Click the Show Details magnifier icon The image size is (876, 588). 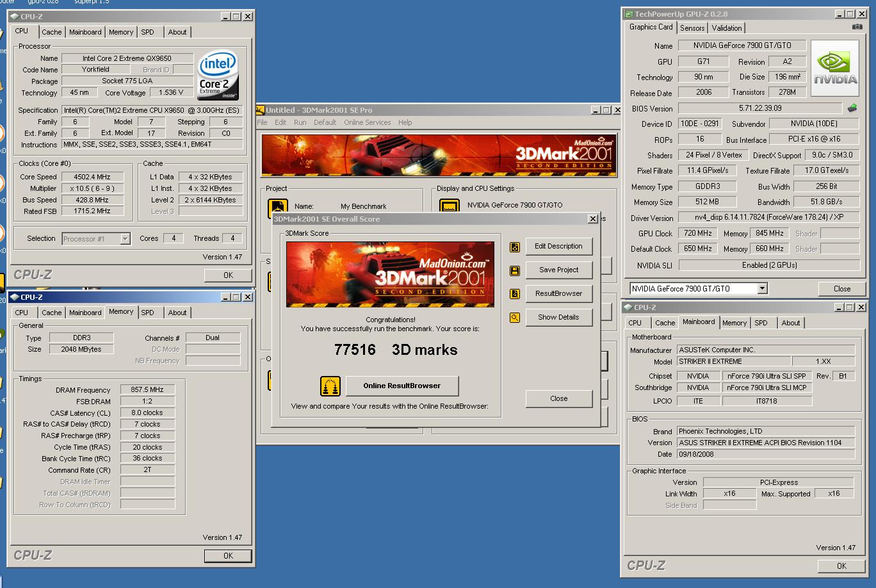click(x=515, y=318)
